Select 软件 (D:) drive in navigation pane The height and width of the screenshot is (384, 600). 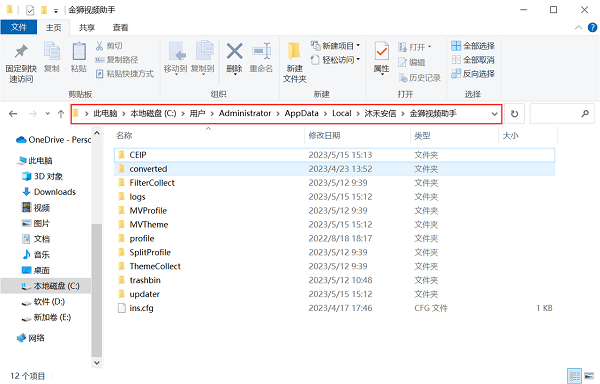43,302
